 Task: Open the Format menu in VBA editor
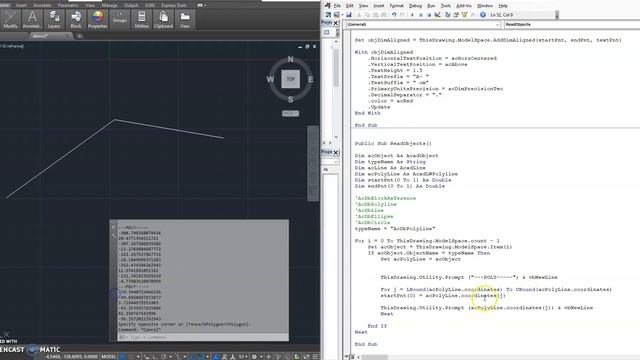(396, 6)
